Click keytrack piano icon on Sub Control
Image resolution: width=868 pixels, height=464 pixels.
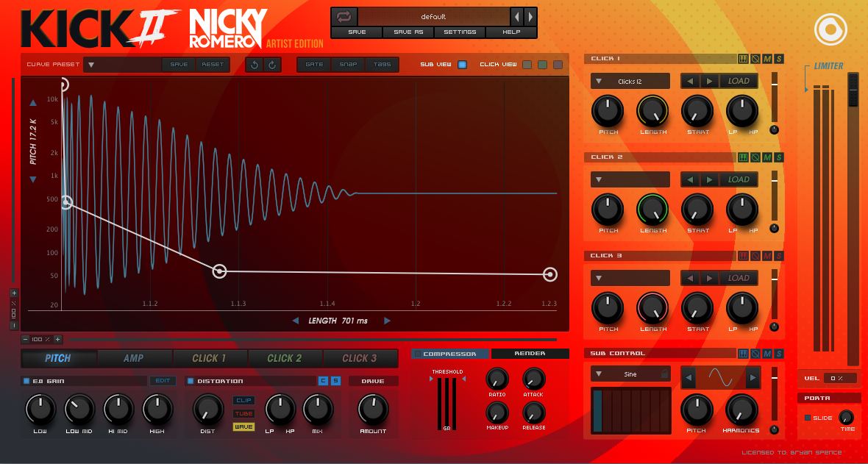744,353
